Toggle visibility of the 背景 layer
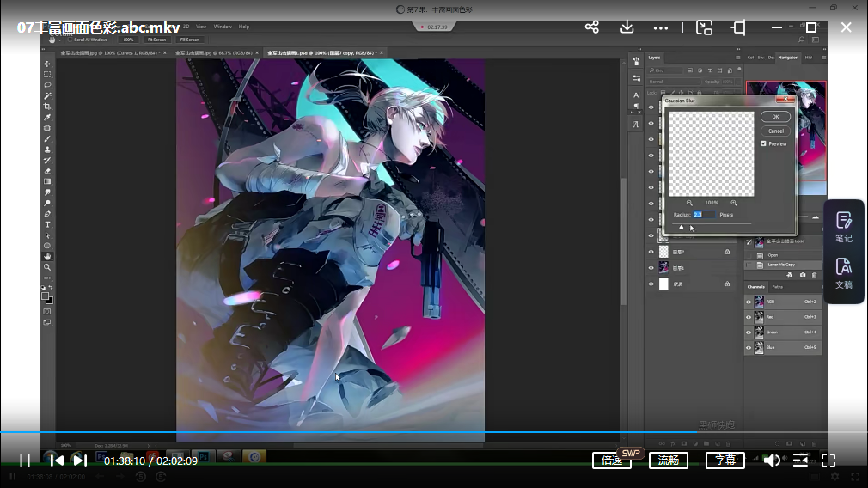868x488 pixels. pos(651,284)
